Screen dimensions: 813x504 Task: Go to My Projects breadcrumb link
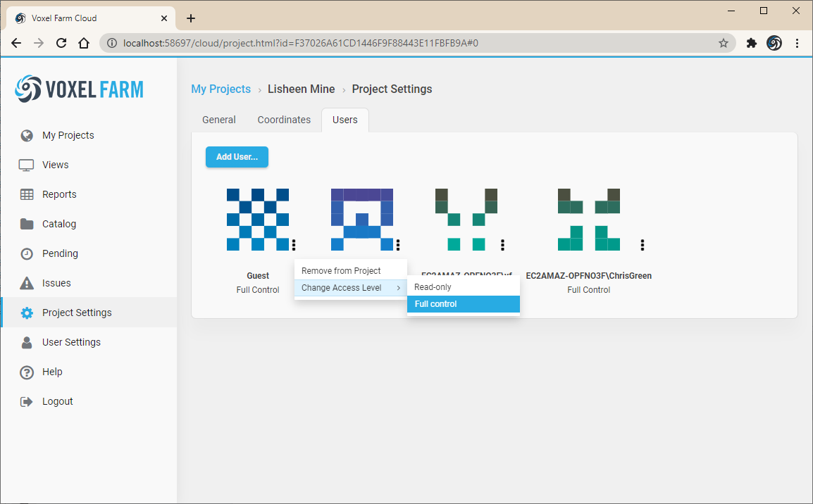[221, 89]
